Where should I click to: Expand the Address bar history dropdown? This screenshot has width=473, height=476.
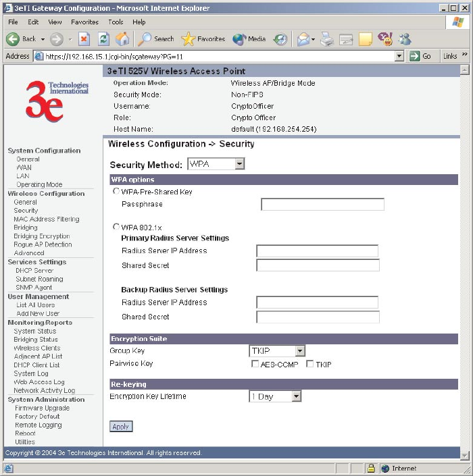click(399, 56)
